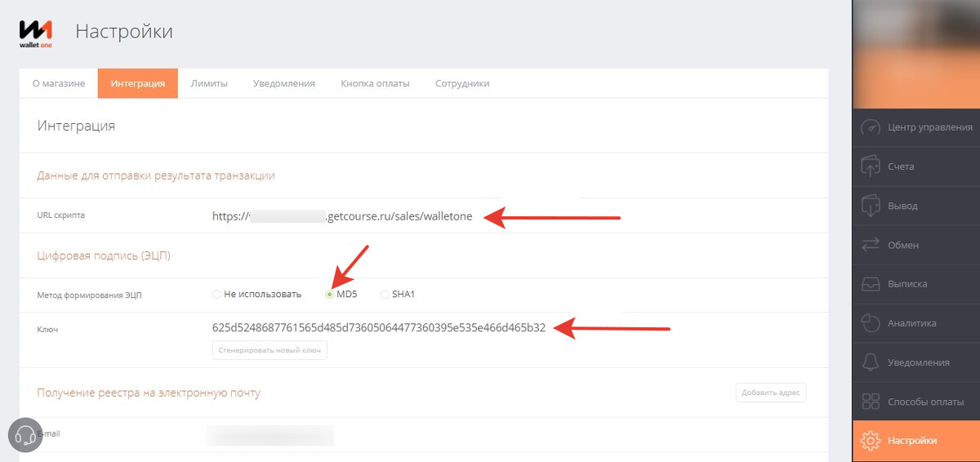980x462 pixels.
Task: Select the MD5 signature method
Action: click(329, 295)
